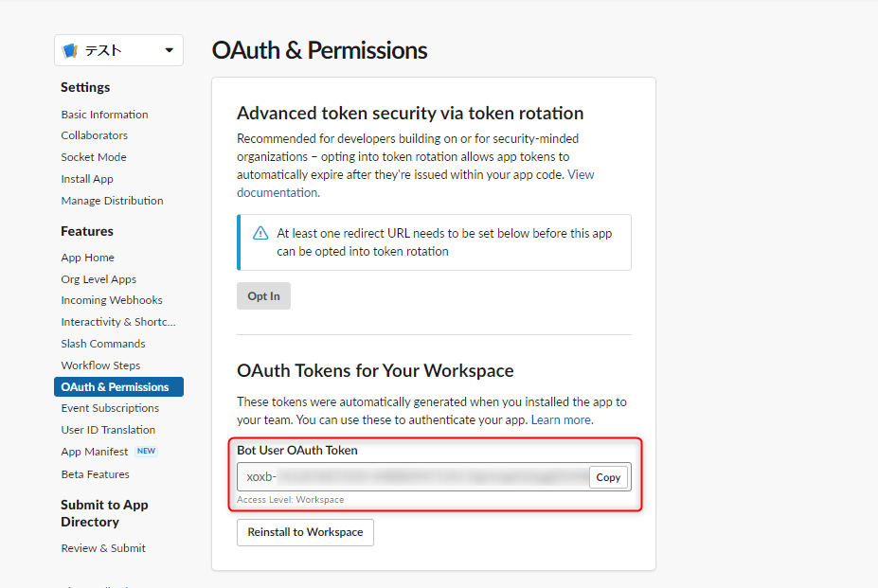Switch to the Basic Information section

pyautogui.click(x=104, y=114)
